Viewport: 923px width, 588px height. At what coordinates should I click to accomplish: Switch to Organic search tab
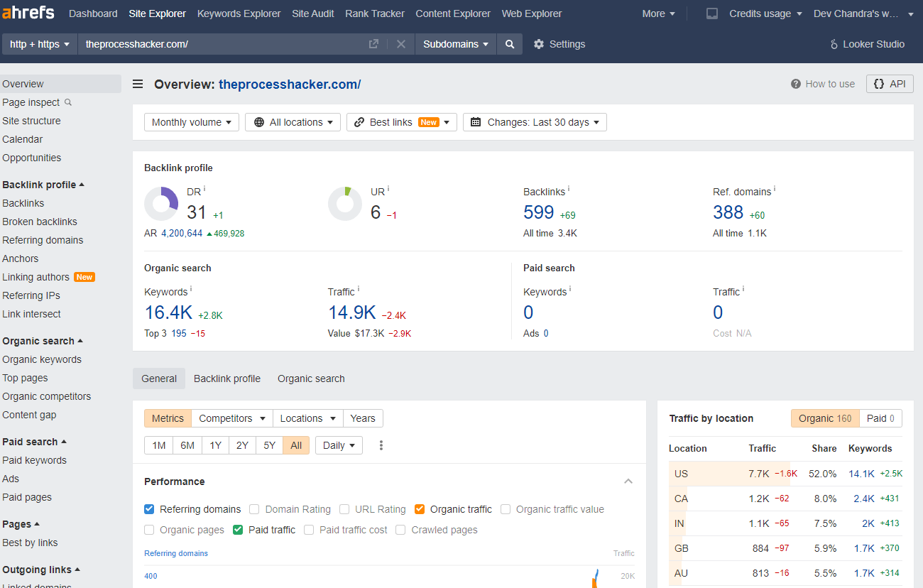tap(311, 379)
